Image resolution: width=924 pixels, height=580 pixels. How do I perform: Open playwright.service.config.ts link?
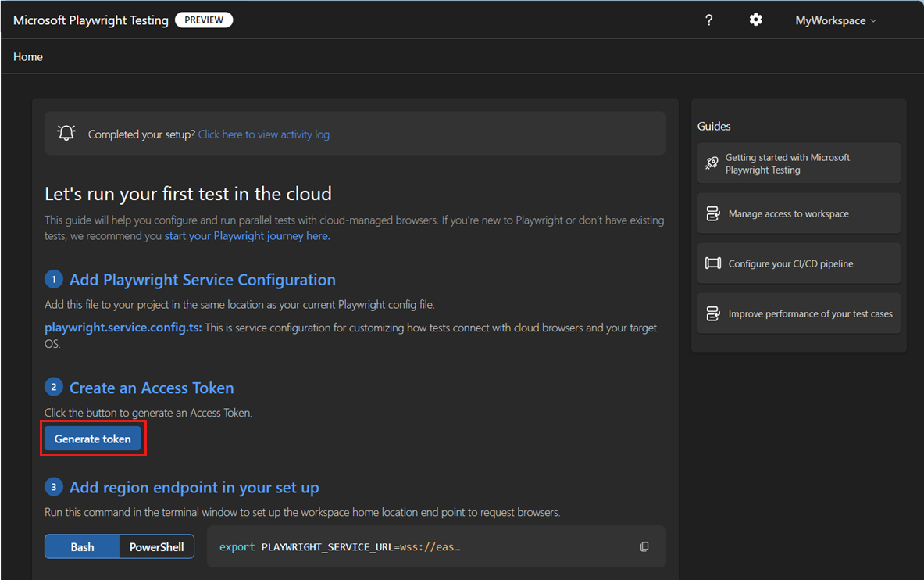coord(123,328)
